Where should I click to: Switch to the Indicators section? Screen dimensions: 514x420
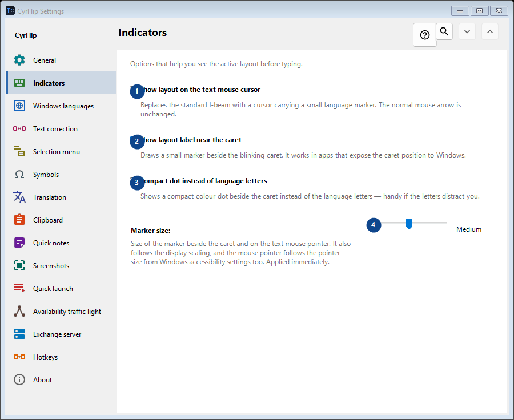61,83
